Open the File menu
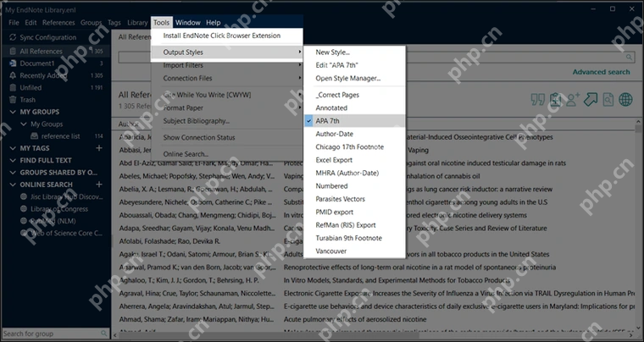Screen dimensions: 644x342 tap(14, 23)
